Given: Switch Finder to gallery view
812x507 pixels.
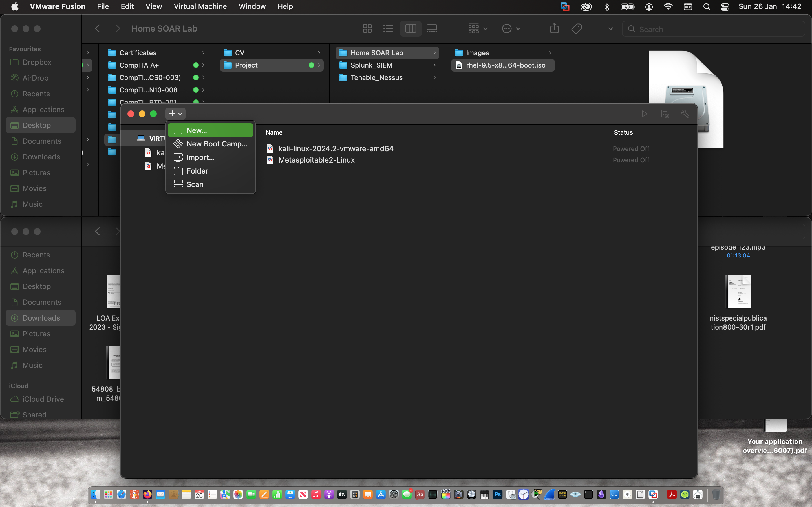Looking at the screenshot, I should click(x=431, y=28).
